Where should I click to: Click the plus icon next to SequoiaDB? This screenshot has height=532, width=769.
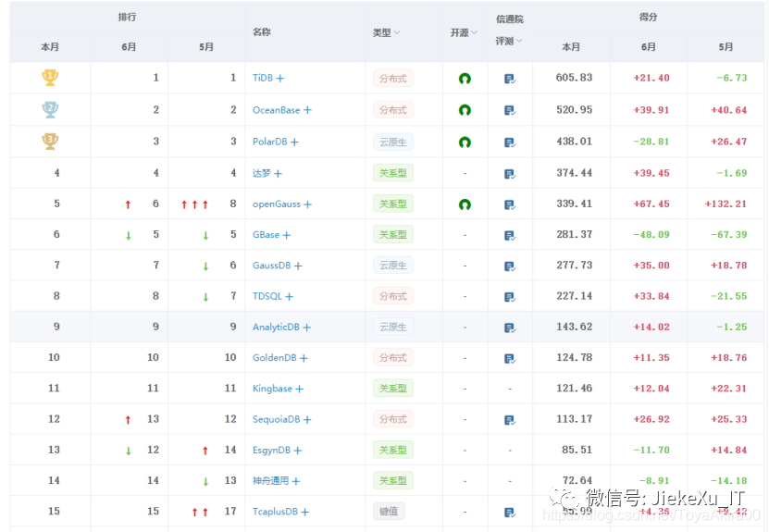click(x=307, y=420)
